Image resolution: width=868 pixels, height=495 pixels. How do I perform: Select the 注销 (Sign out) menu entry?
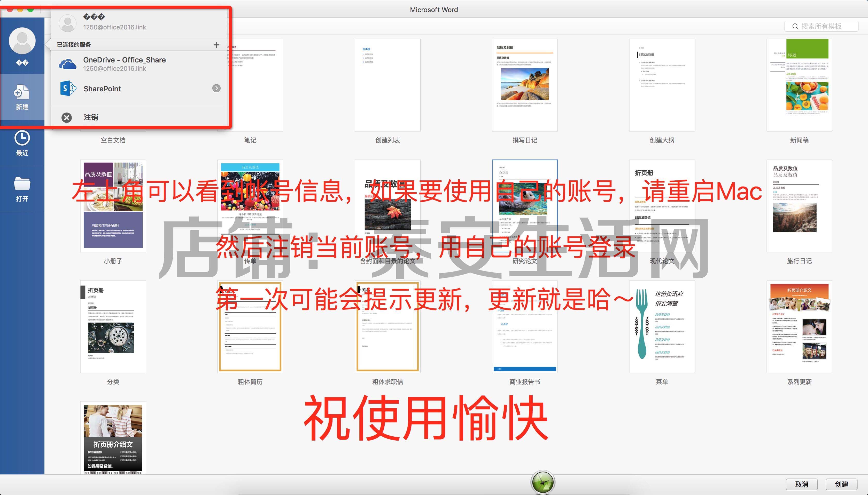139,117
